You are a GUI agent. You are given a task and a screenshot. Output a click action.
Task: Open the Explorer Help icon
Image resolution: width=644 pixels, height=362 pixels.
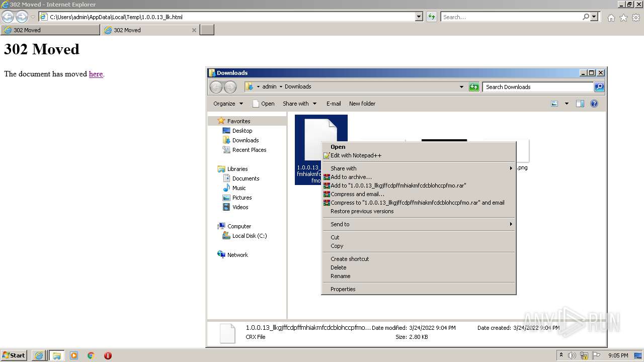(x=594, y=104)
